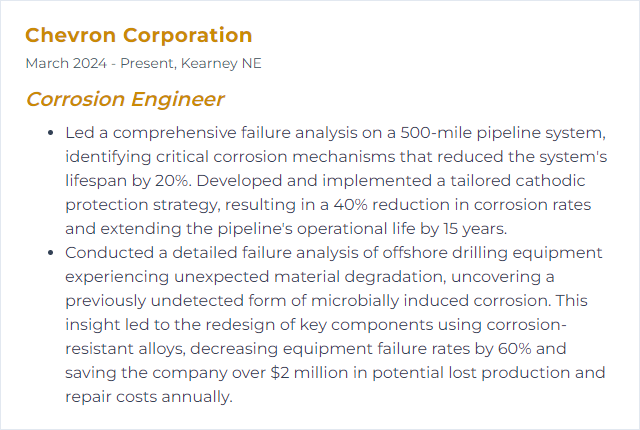Click the second bullet point marker
640x430 pixels.
(51, 253)
